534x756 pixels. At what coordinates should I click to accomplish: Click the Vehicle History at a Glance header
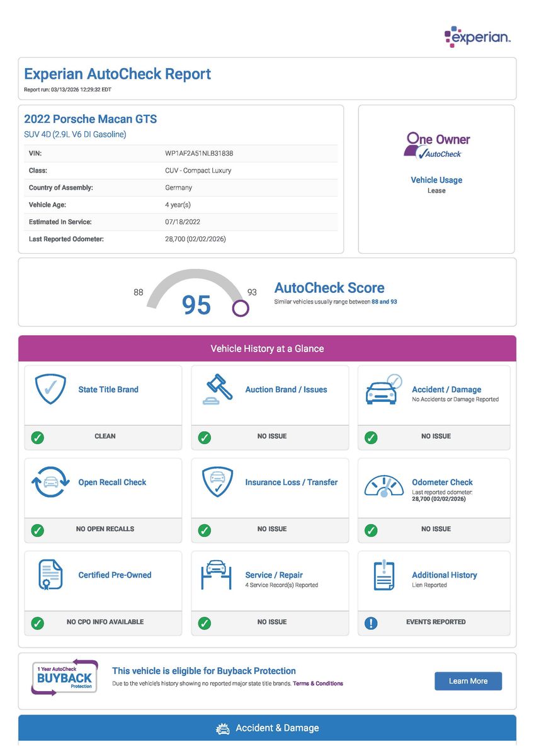click(x=267, y=348)
